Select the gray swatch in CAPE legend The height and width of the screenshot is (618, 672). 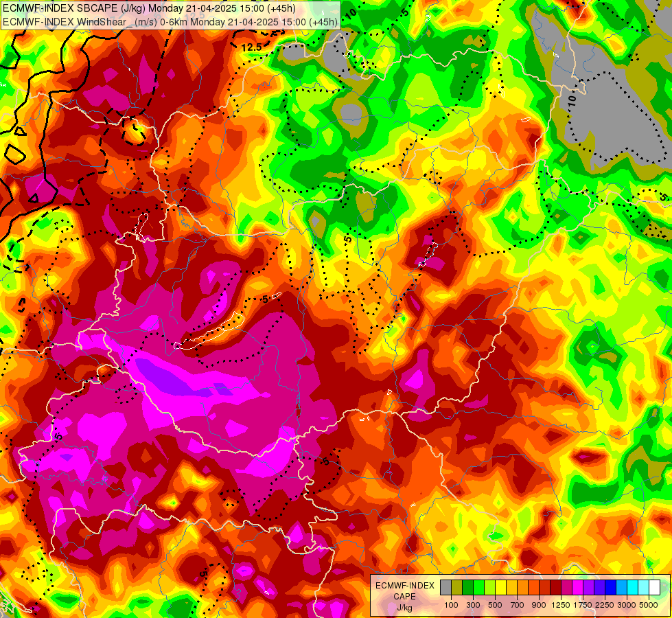pos(445,587)
